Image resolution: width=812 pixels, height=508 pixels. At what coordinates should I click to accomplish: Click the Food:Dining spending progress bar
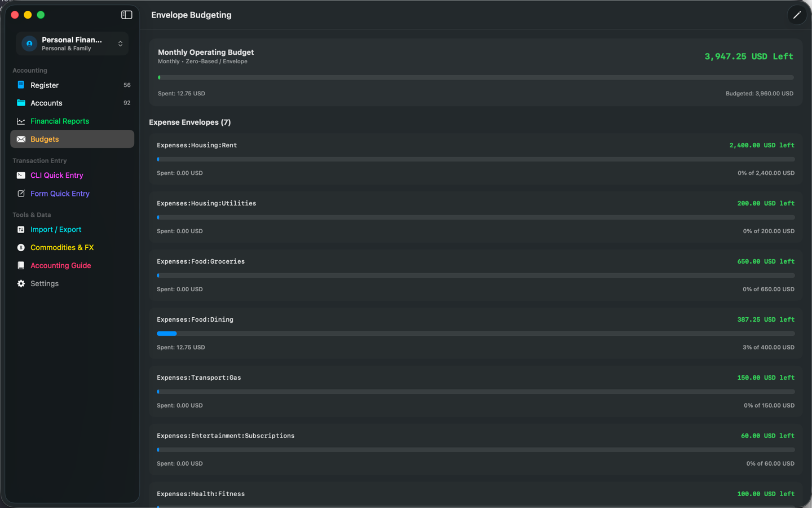(475, 334)
